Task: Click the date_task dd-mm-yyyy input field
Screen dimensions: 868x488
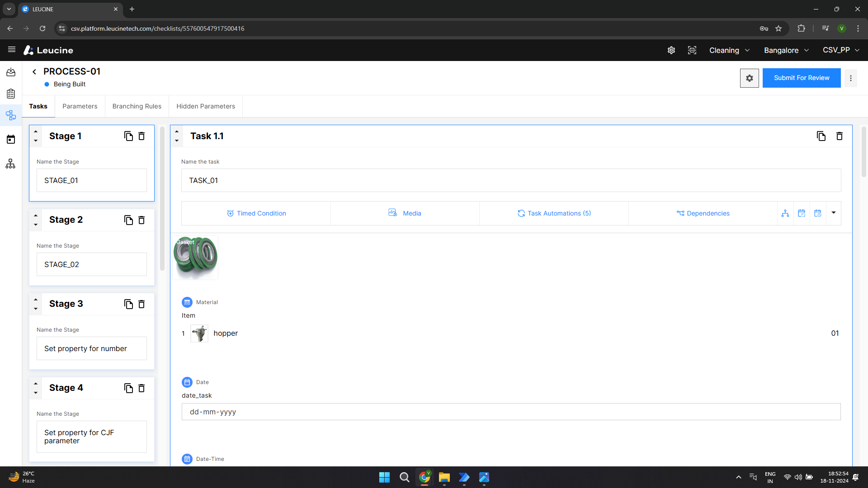Action: pos(511,412)
